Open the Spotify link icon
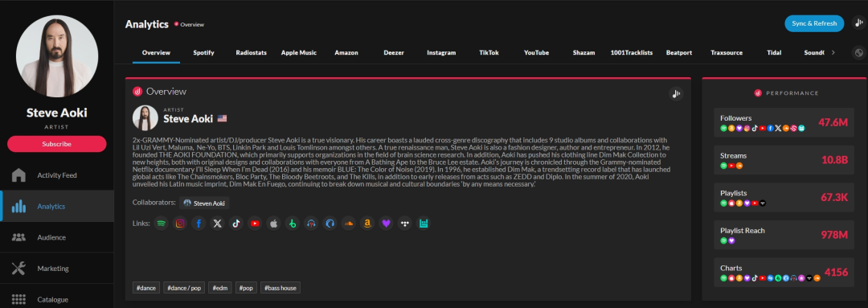 click(x=161, y=224)
